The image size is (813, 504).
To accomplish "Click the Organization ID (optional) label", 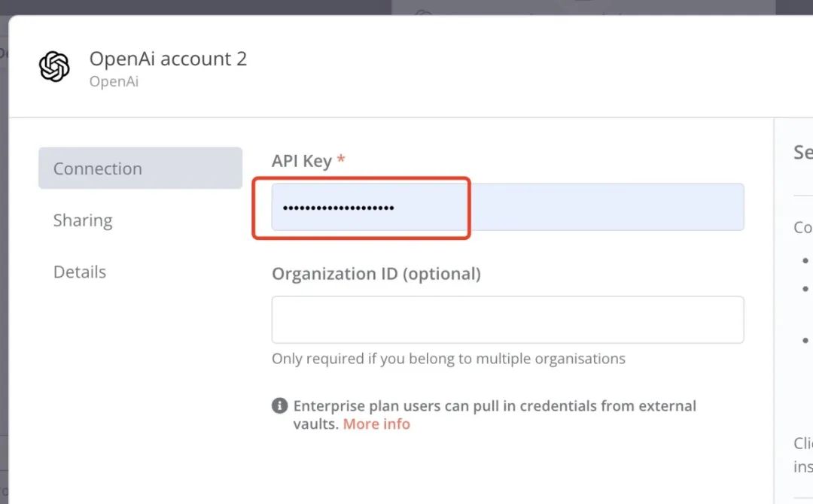I will [376, 274].
